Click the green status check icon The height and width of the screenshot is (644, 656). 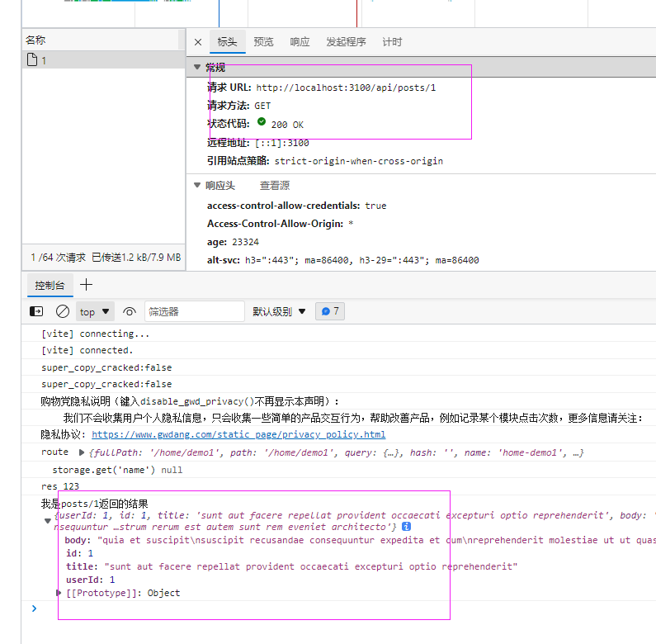[262, 122]
